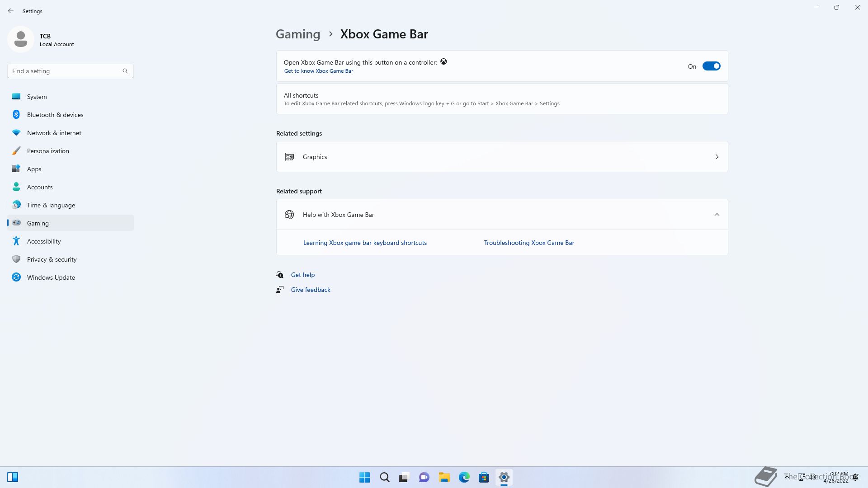Click the globe help icon
This screenshot has width=868, height=488.
point(289,215)
